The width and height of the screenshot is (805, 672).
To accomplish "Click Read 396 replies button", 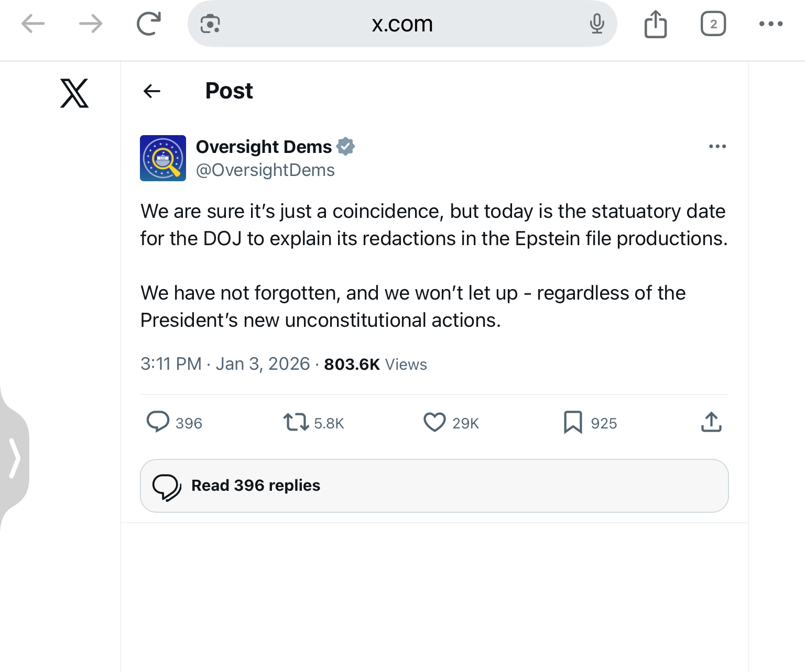I will click(434, 486).
